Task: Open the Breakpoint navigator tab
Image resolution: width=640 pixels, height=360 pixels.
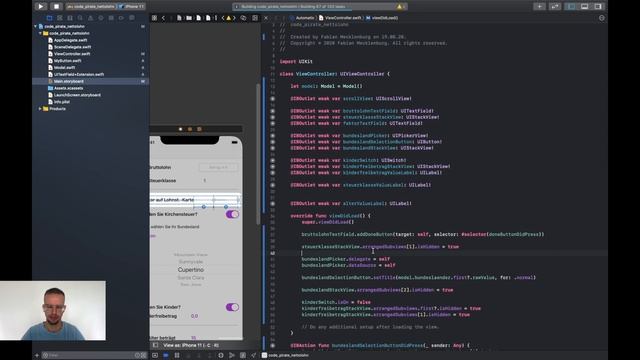Action: click(x=121, y=18)
